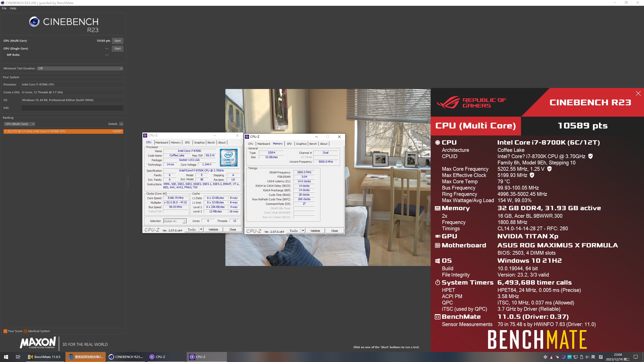Expand Tools arrow in right CPU-Z

point(303,231)
